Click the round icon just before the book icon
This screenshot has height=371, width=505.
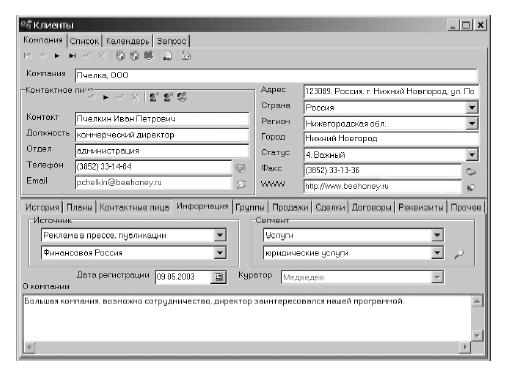(x=134, y=56)
